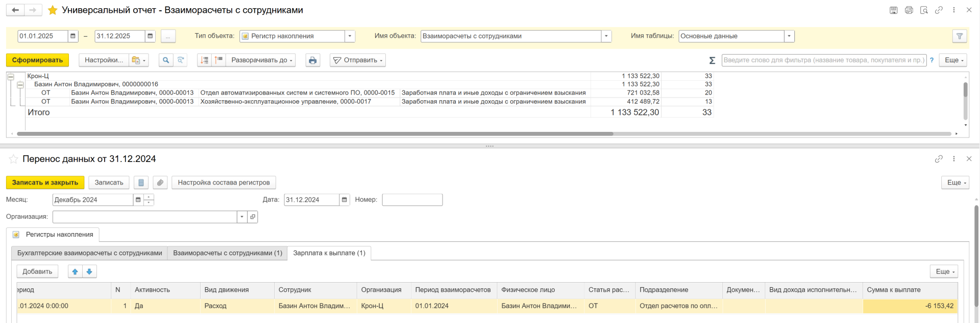The height and width of the screenshot is (323, 980).
Task: Click the blue move-row-down arrow
Action: (89, 271)
